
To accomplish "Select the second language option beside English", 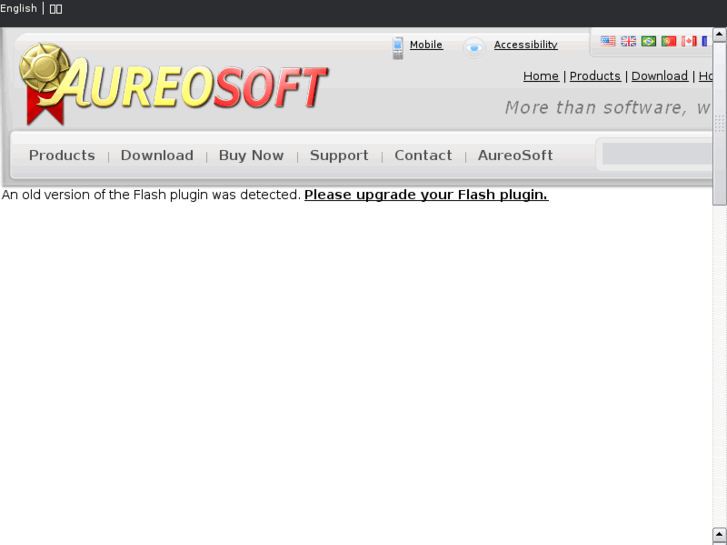I will pyautogui.click(x=56, y=9).
